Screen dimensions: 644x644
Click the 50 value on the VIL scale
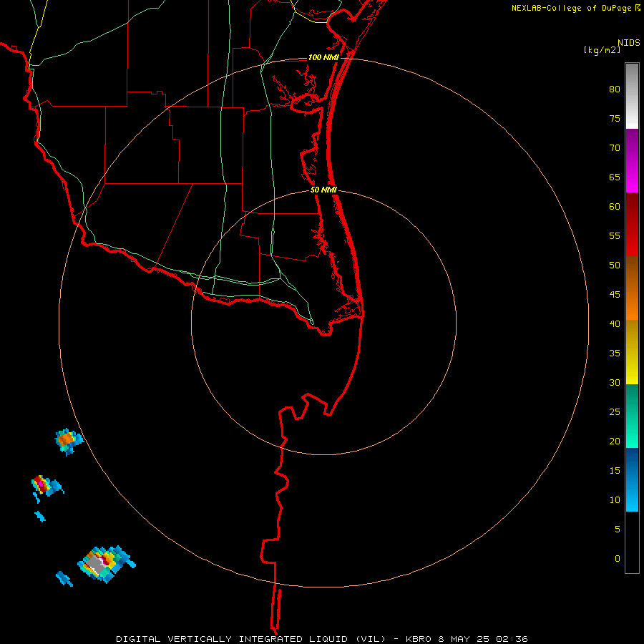click(615, 265)
